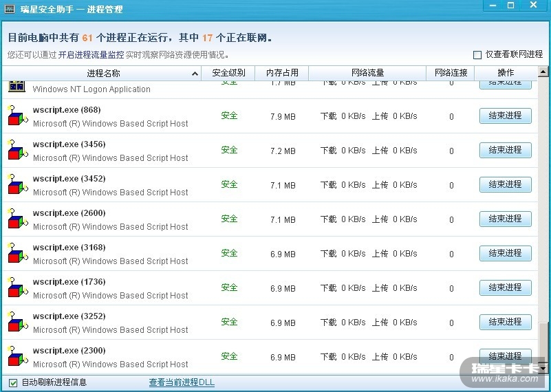Select the wscript.exe (3452) row name
Image resolution: width=551 pixels, height=392 pixels.
[69, 179]
